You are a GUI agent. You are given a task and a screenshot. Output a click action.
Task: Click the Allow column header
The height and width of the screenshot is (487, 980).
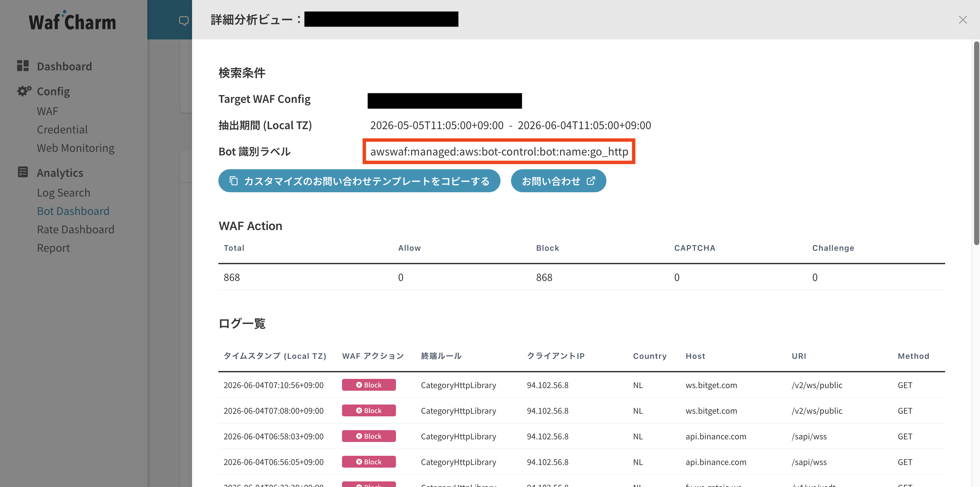[409, 248]
